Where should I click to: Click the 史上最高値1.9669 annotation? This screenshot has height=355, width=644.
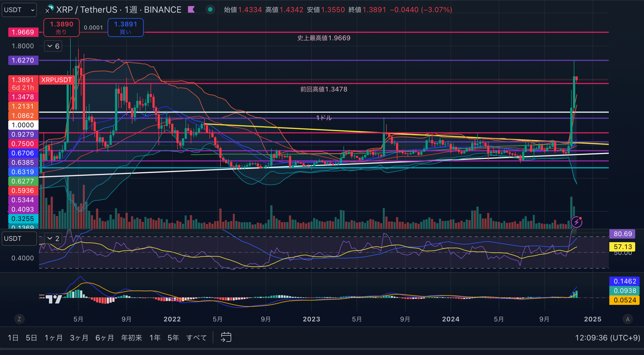324,38
